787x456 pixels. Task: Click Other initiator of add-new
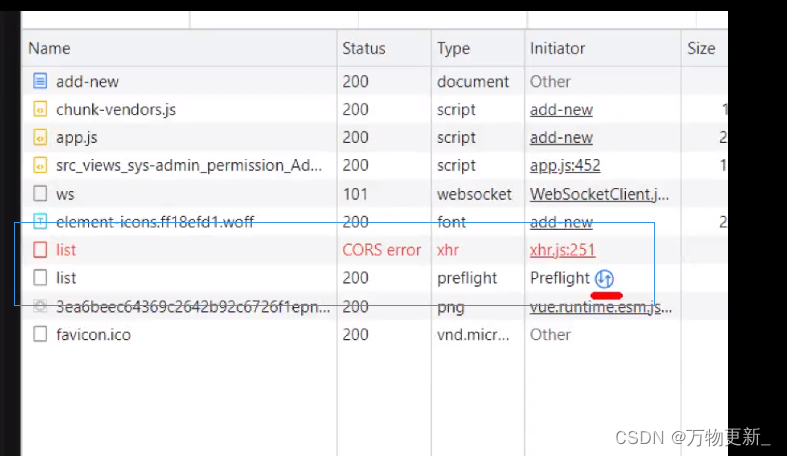click(550, 81)
